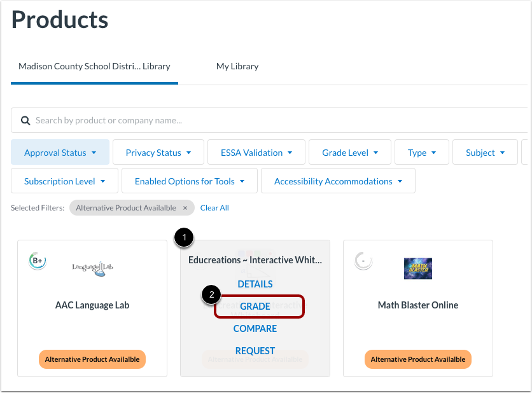Image resolution: width=532 pixels, height=393 pixels.
Task: Click the Educreations ~ Interactive Whit... title
Action: (x=255, y=260)
